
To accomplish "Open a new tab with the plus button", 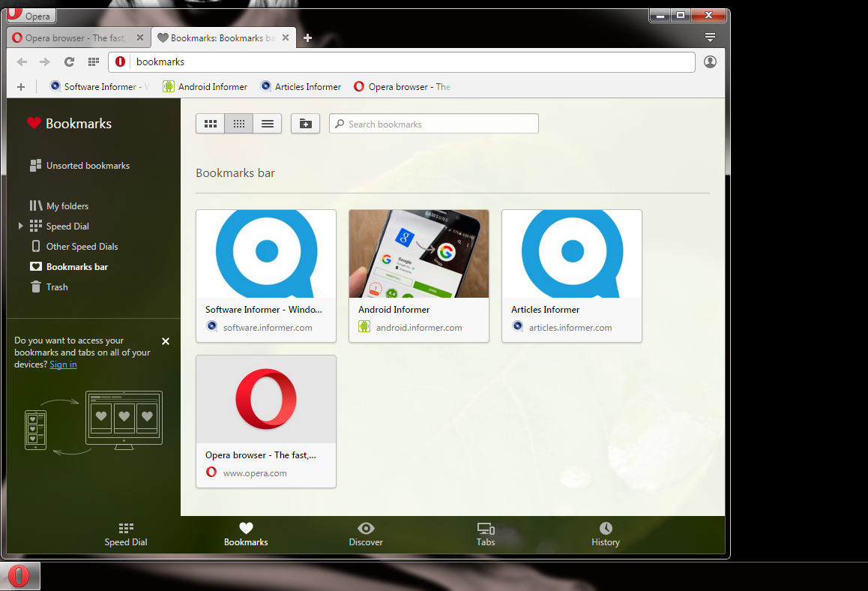I will click(x=308, y=37).
